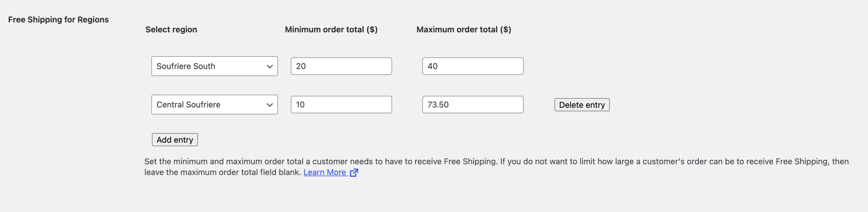
Task: Click the Select region column header
Action: [171, 29]
